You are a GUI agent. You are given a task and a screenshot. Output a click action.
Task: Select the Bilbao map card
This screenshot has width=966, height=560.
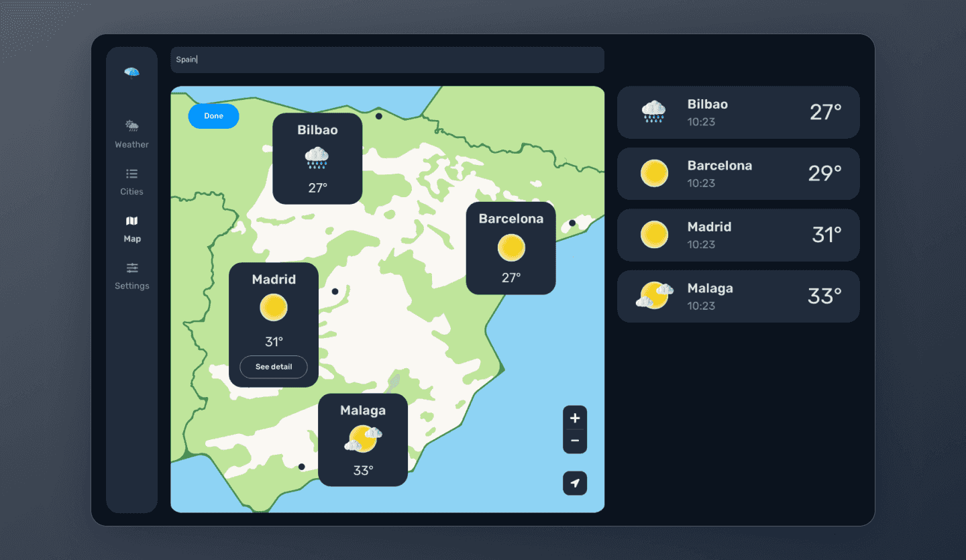pyautogui.click(x=317, y=159)
